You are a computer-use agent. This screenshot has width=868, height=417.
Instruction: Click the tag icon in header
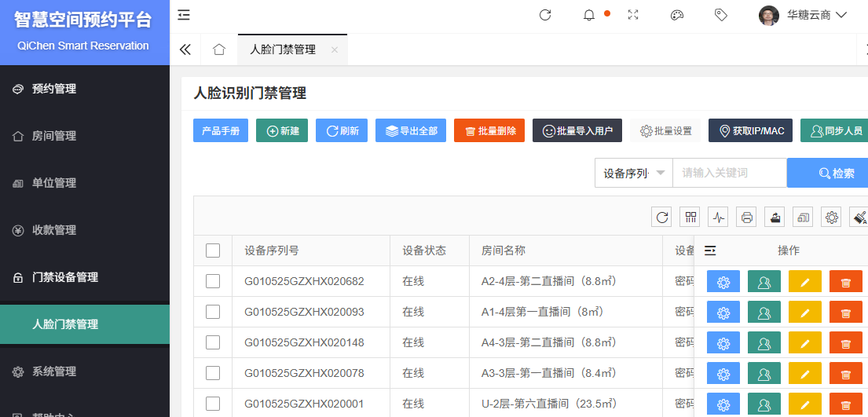coord(721,15)
